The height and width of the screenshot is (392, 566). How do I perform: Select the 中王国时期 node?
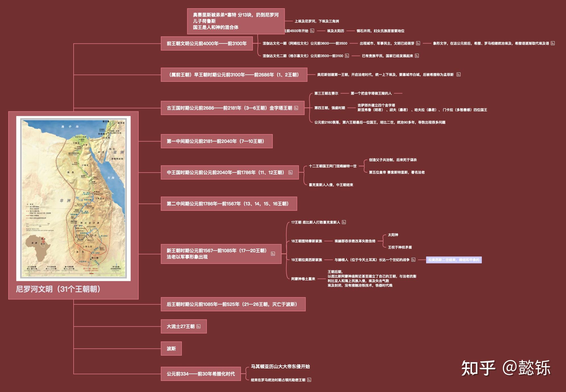click(x=230, y=172)
